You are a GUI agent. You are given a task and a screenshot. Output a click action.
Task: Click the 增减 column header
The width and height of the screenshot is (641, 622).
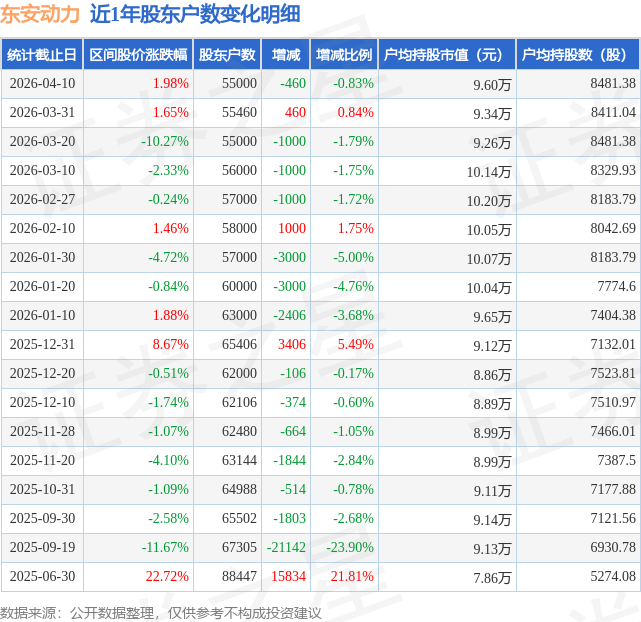tap(285, 55)
